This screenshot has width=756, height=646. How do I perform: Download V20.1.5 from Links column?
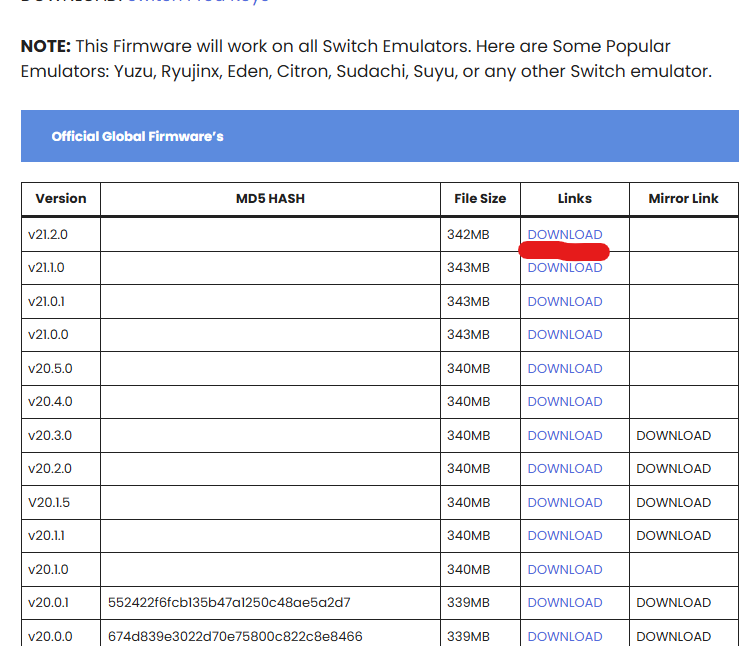pos(565,503)
